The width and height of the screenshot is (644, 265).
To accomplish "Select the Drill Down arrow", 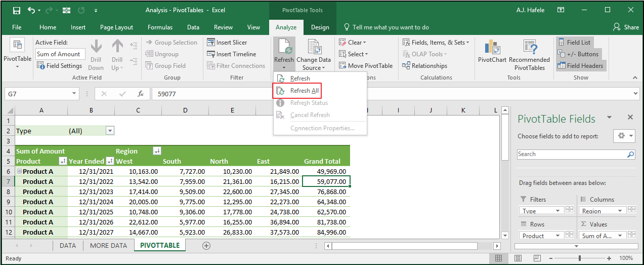I will [96, 55].
